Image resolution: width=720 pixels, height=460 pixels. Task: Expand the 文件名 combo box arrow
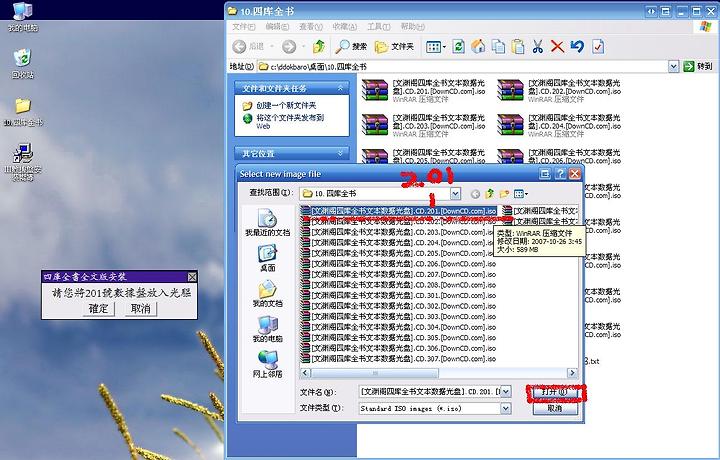[x=505, y=392]
